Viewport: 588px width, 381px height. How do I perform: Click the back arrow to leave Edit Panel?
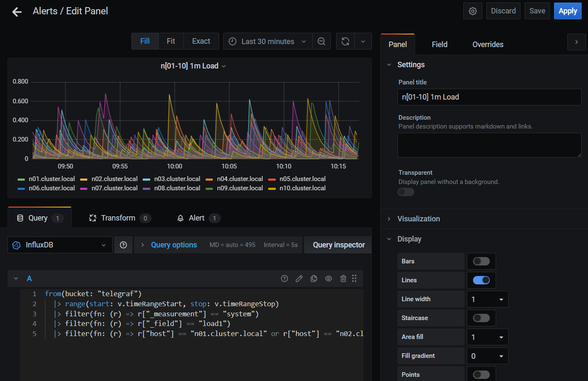click(x=16, y=12)
